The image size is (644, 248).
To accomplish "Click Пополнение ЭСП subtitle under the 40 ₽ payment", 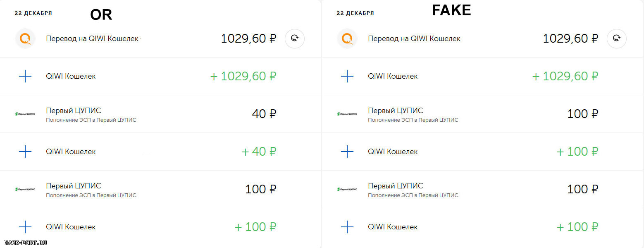I will [x=91, y=120].
